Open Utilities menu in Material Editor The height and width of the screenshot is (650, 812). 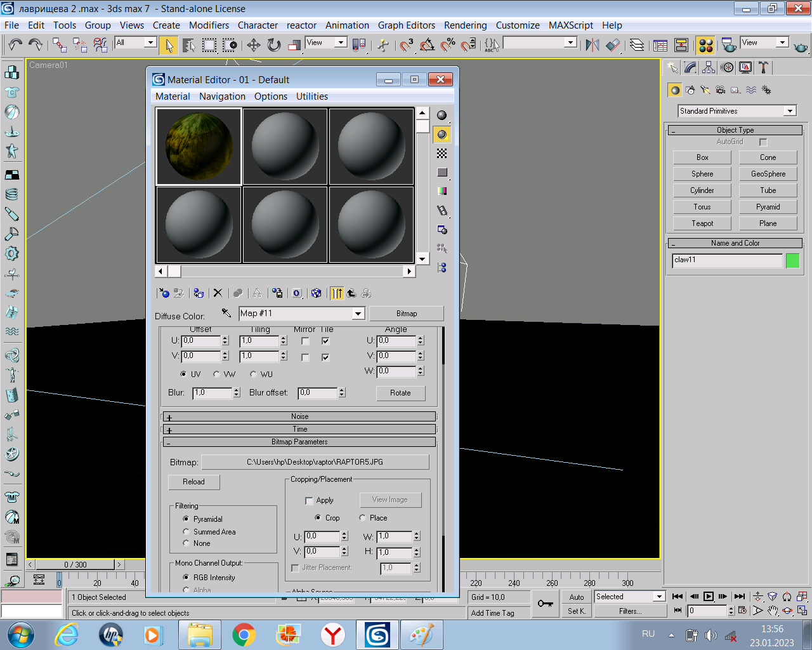point(312,96)
